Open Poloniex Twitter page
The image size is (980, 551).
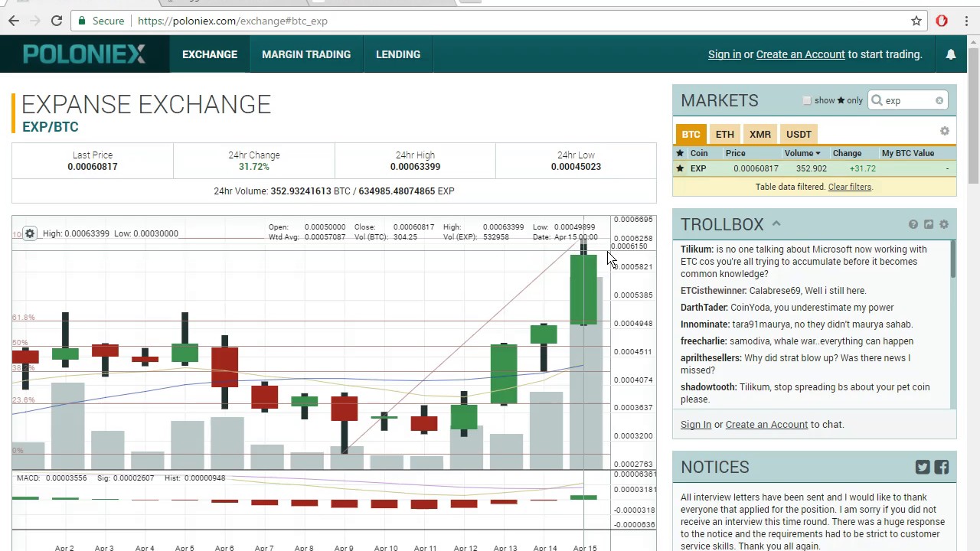pyautogui.click(x=923, y=467)
